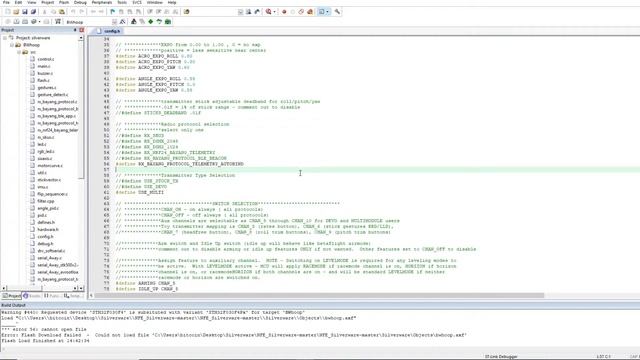
Task: Open the Configuration wrench icon
Action: (x=337, y=12)
